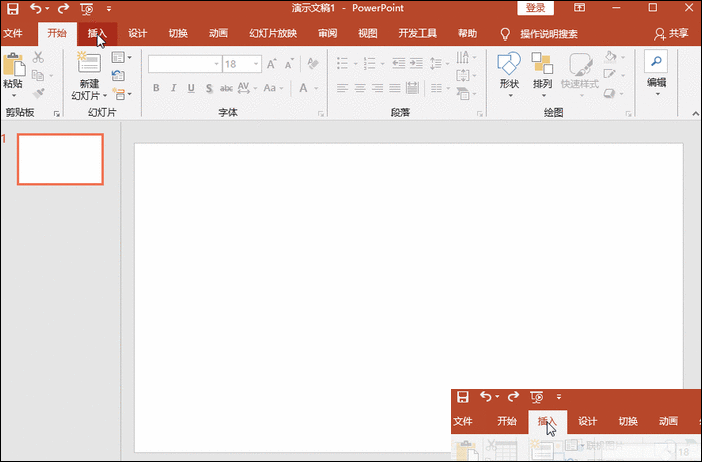Switch to the 插入 (Insert) tab
Image resolution: width=702 pixels, height=462 pixels.
pyautogui.click(x=97, y=33)
